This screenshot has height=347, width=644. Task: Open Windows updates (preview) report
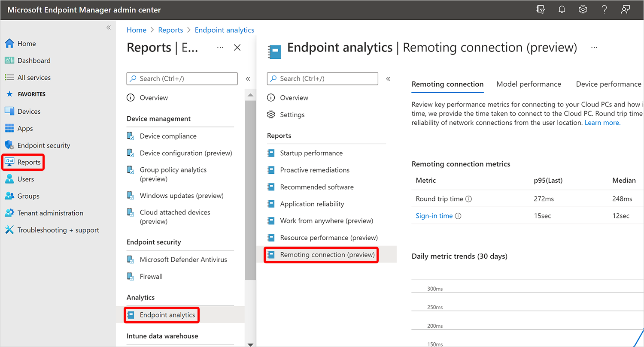pos(182,196)
